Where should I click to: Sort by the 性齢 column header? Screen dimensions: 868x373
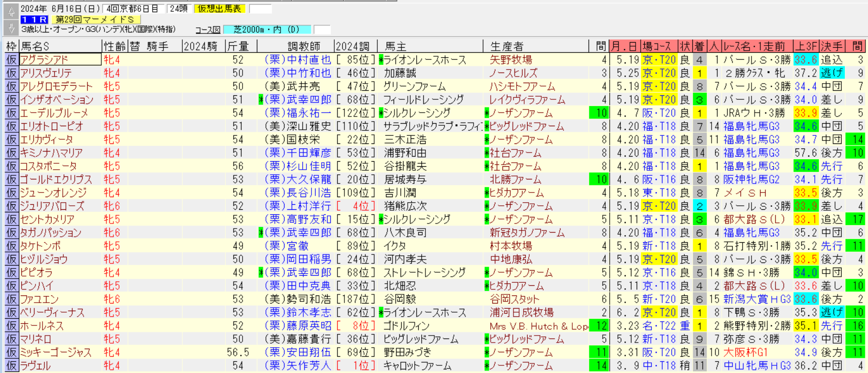115,46
